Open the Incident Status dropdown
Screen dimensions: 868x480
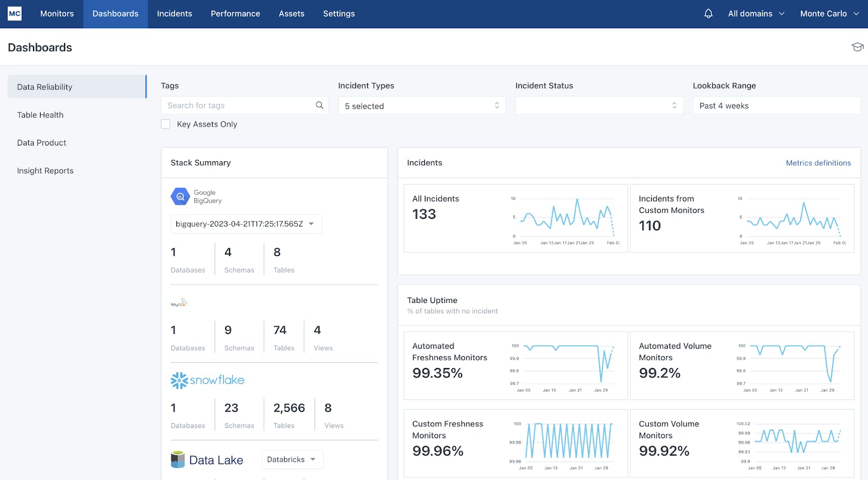599,106
